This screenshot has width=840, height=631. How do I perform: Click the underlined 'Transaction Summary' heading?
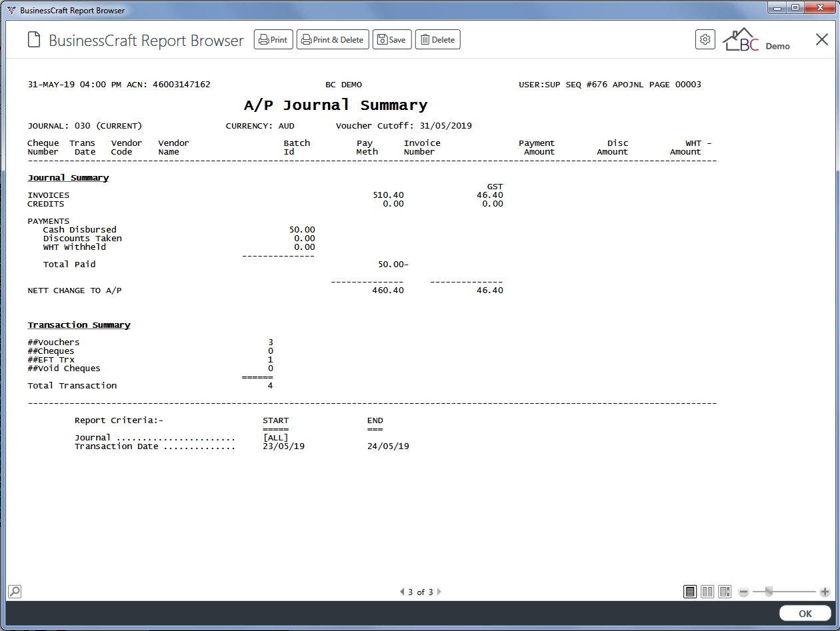(x=79, y=325)
